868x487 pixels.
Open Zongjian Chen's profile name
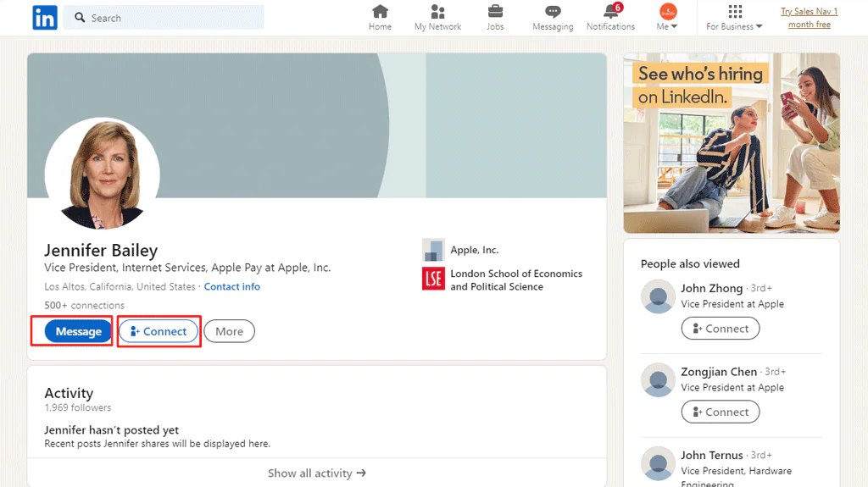(x=719, y=372)
